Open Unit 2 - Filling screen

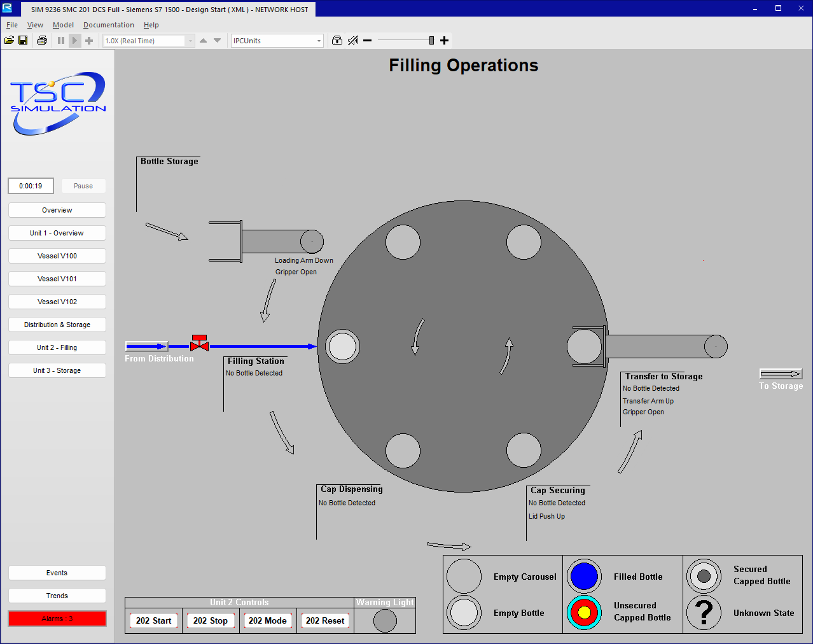coord(57,347)
